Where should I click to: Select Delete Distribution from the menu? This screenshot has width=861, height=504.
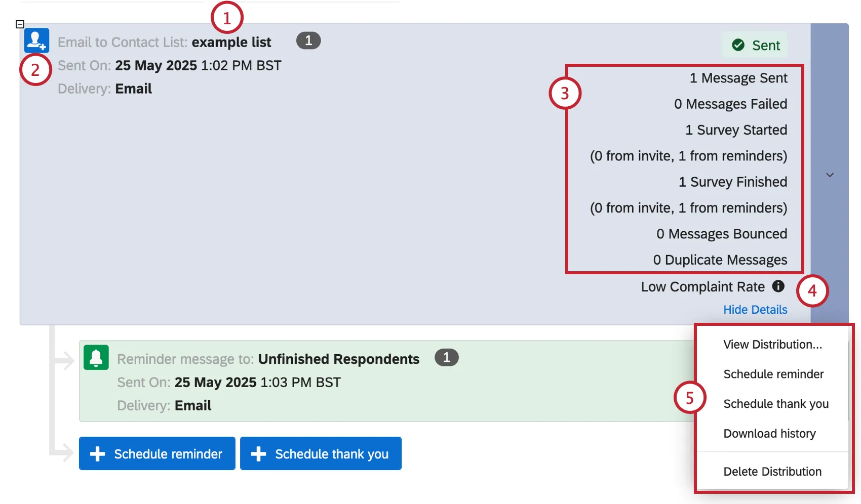[772, 471]
